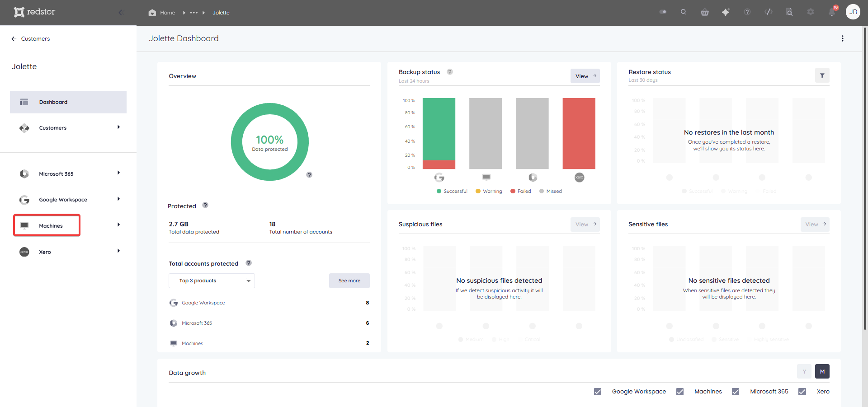Open Microsoft 365 in the sidebar

coord(56,174)
